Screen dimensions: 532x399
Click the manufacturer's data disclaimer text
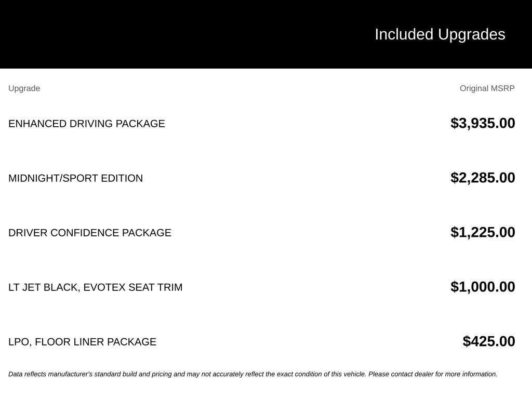tap(253, 374)
